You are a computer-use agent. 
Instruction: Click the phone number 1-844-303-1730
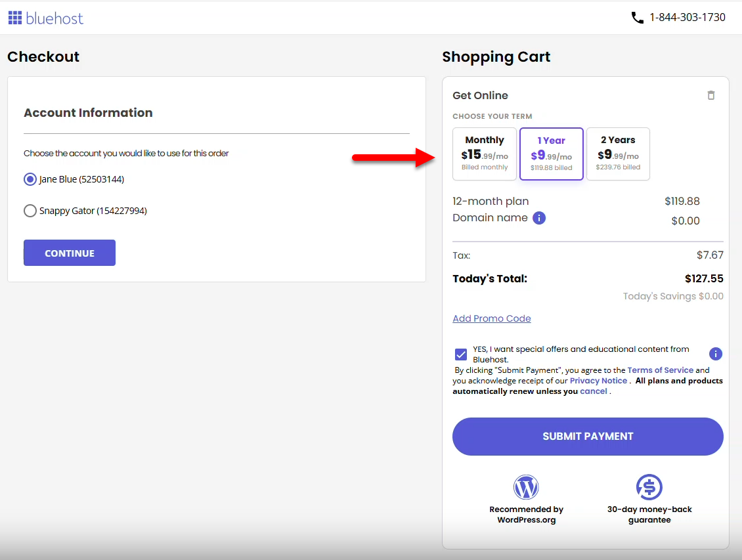[687, 18]
